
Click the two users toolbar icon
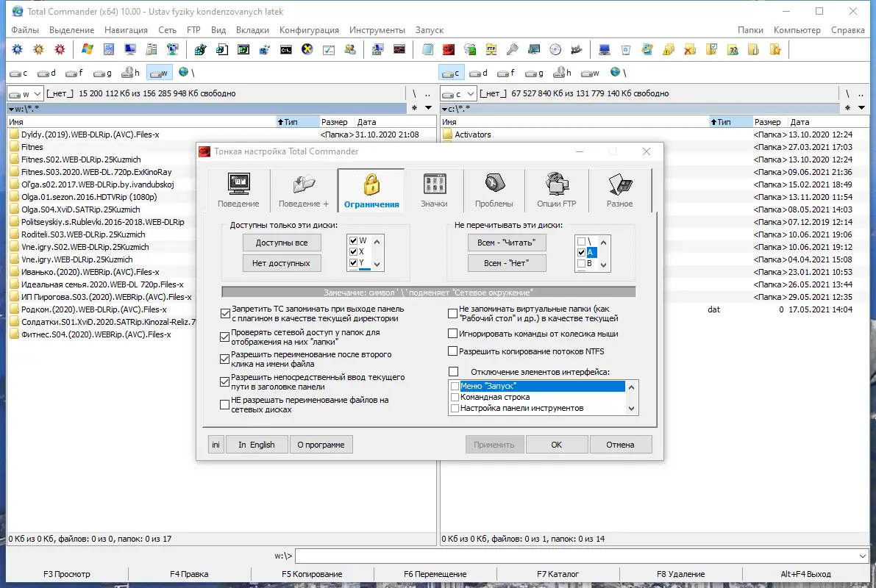(x=350, y=50)
